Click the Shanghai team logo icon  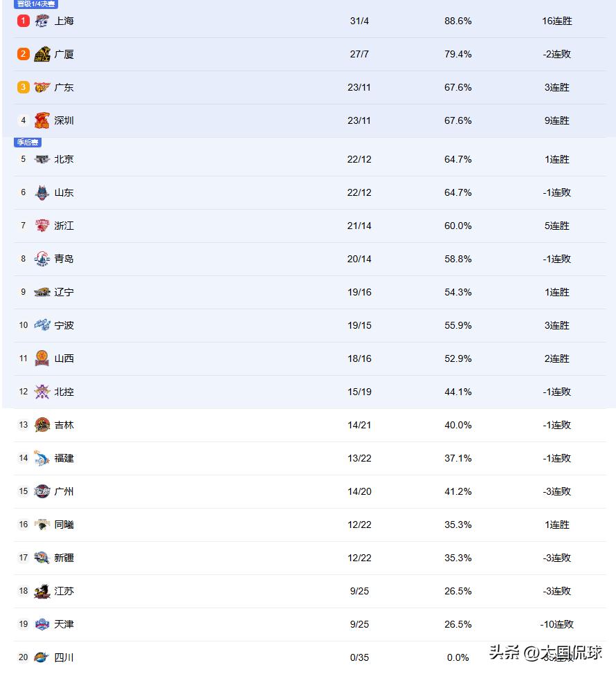[x=42, y=21]
